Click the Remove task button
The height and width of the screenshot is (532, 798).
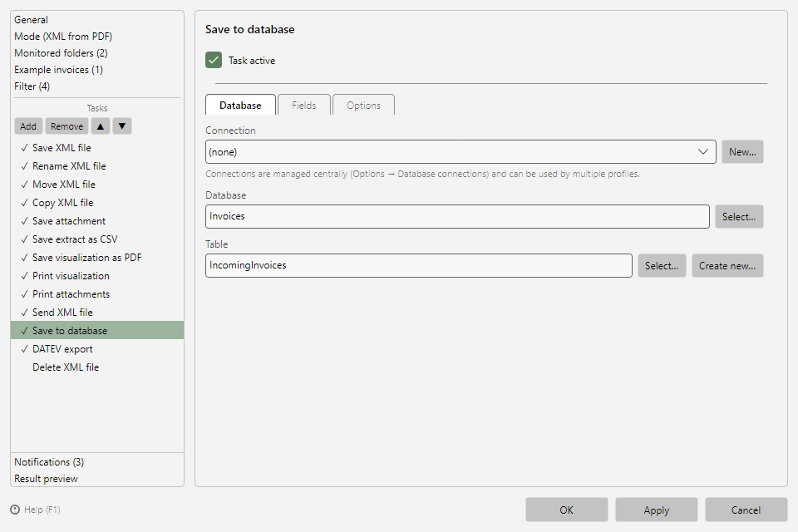(x=66, y=126)
